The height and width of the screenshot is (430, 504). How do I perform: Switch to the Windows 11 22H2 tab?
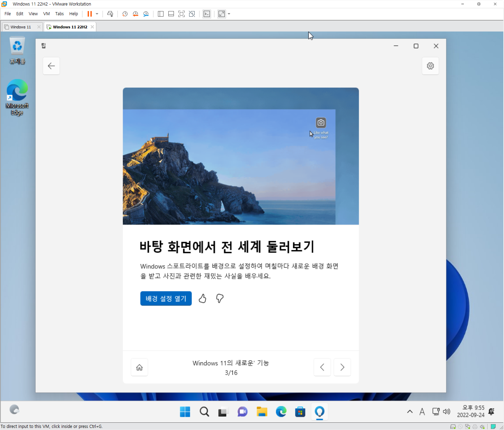(70, 27)
